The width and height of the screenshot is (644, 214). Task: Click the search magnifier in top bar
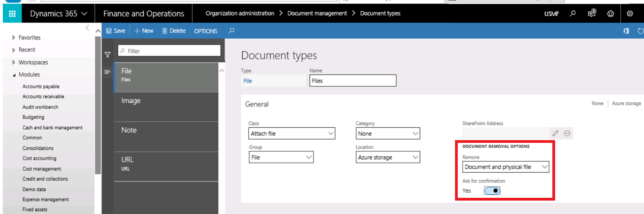pyautogui.click(x=573, y=14)
